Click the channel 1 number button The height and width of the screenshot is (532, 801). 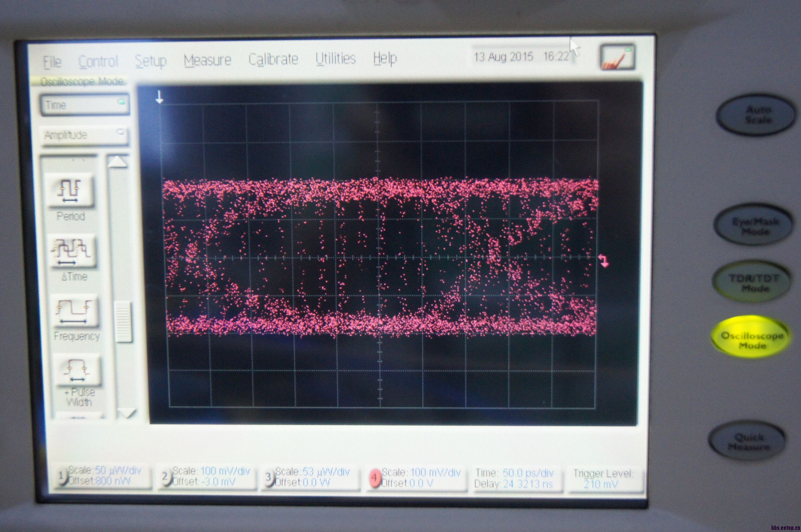point(61,477)
